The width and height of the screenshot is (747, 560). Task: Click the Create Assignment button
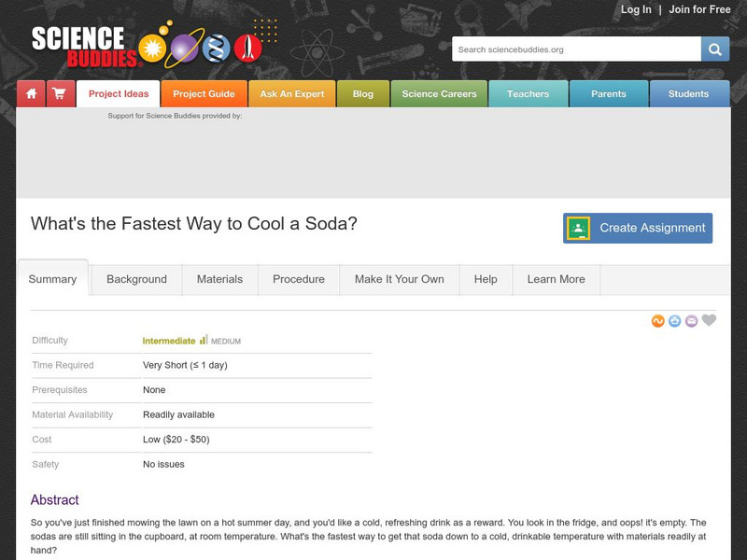coord(638,228)
